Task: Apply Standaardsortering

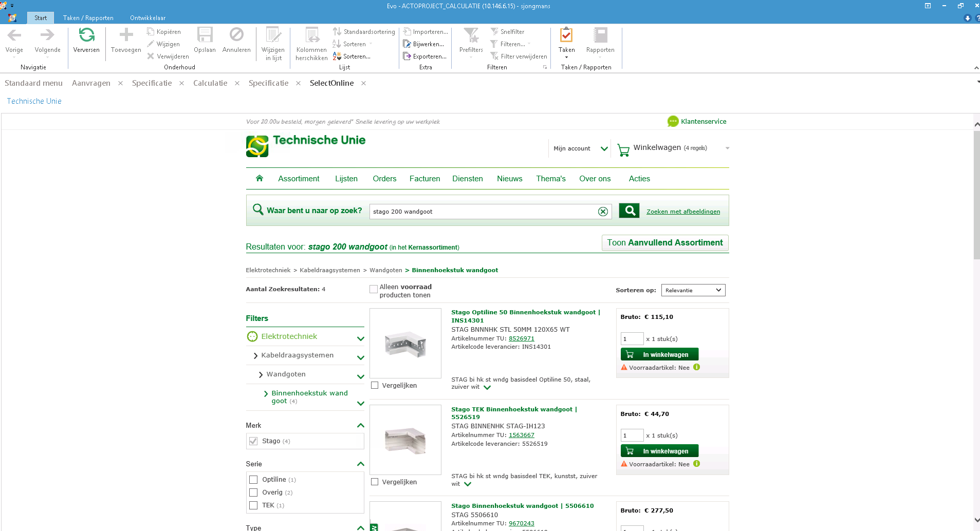Action: 364,32
